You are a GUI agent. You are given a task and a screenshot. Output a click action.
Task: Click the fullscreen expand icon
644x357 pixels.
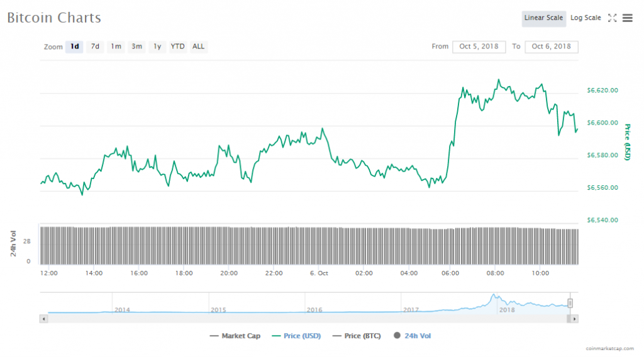(x=612, y=18)
